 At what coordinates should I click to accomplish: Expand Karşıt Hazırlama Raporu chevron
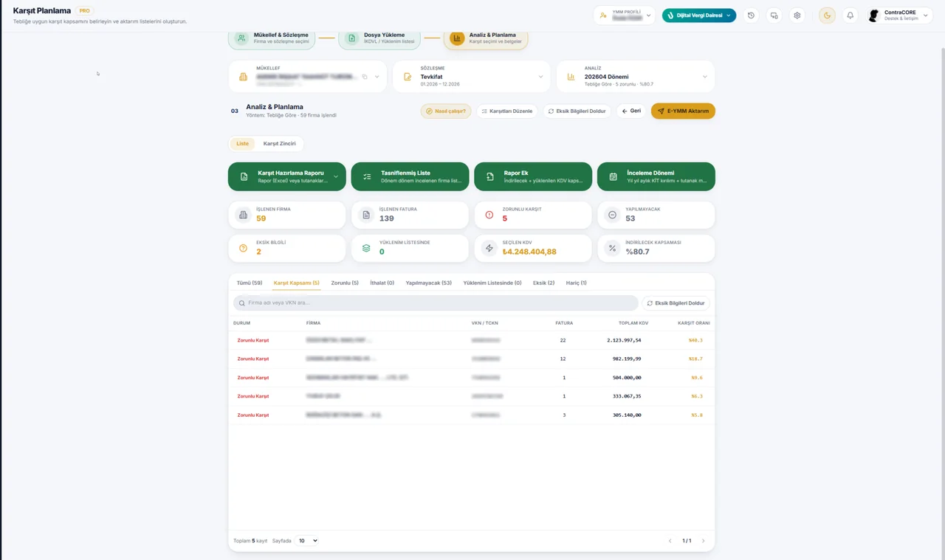[336, 176]
